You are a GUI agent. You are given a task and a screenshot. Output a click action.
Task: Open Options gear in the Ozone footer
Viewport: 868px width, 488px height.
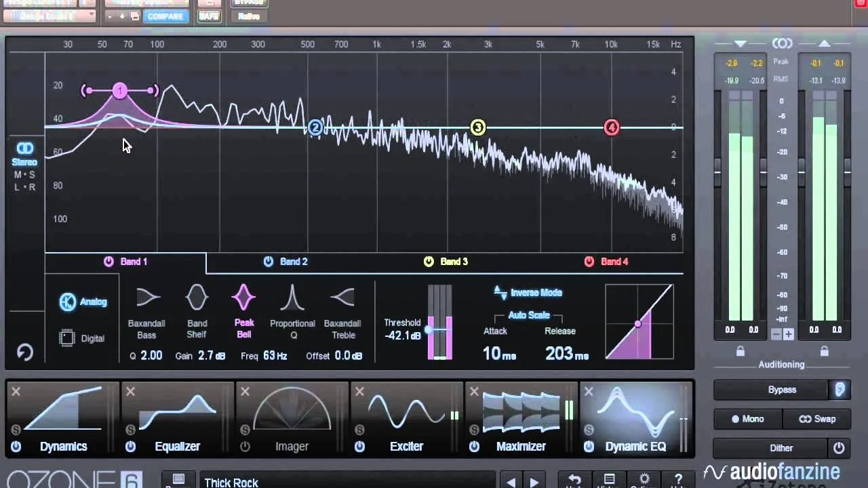(644, 481)
